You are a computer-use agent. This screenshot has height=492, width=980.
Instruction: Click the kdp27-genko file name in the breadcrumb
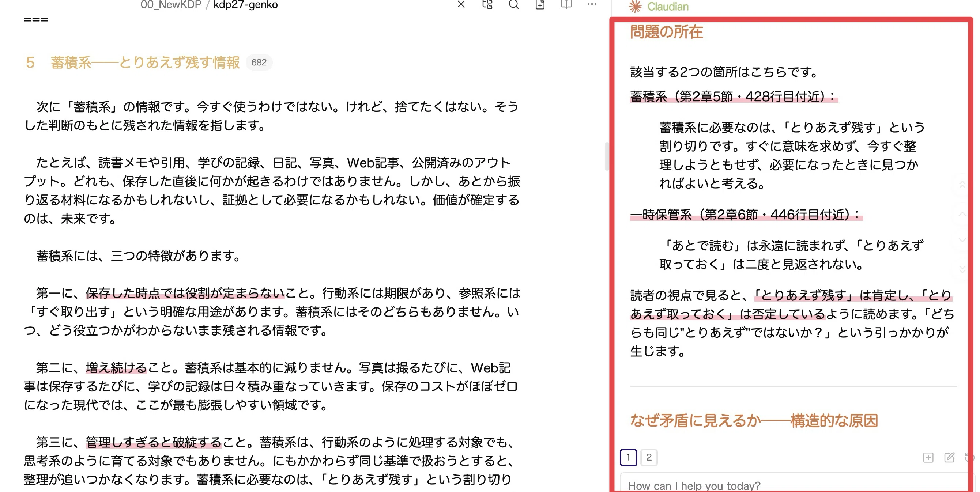pyautogui.click(x=245, y=4)
